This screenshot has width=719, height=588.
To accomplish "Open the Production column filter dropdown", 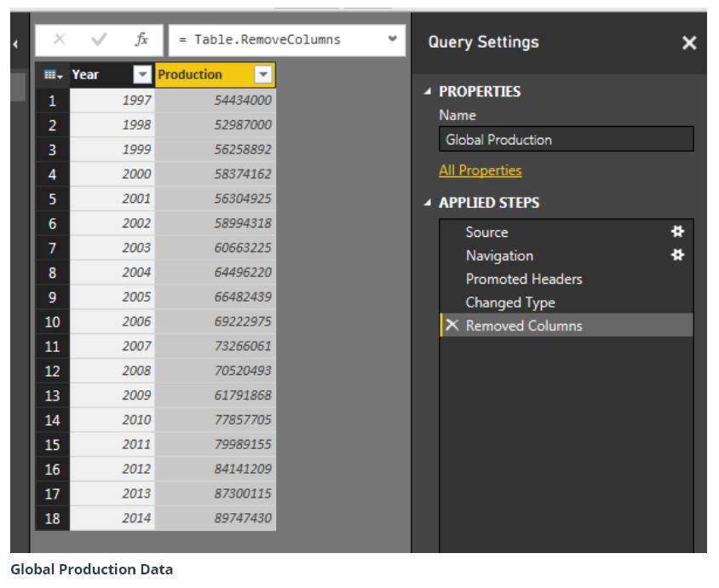I will [264, 75].
